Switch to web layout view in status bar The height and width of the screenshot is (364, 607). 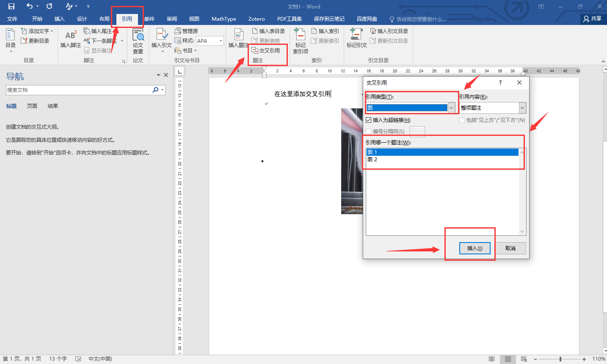pyautogui.click(x=524, y=359)
